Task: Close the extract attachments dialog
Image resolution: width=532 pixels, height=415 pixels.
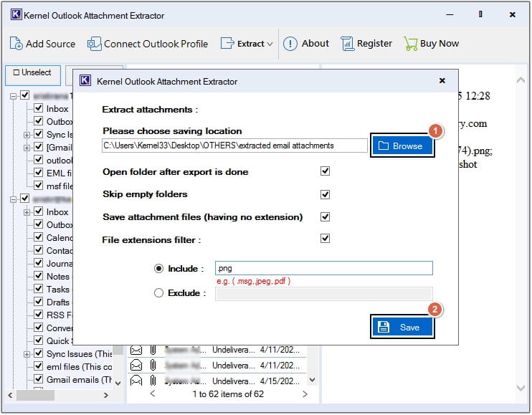Action: tap(442, 81)
